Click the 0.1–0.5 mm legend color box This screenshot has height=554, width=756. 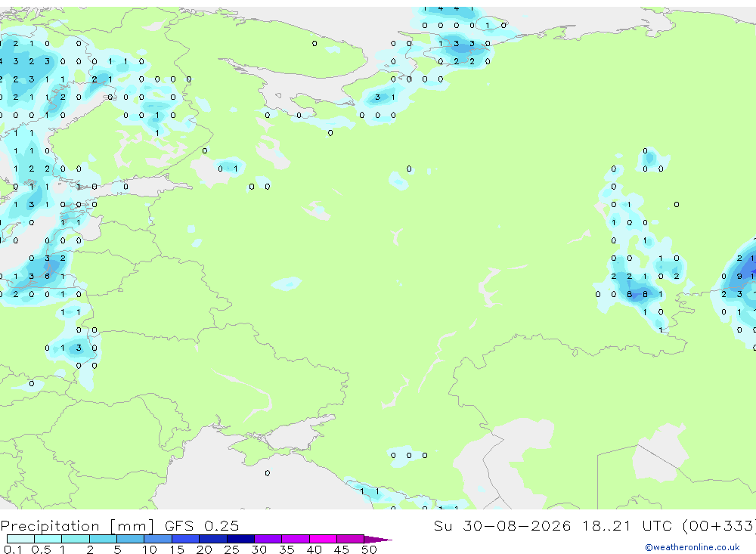point(20,539)
